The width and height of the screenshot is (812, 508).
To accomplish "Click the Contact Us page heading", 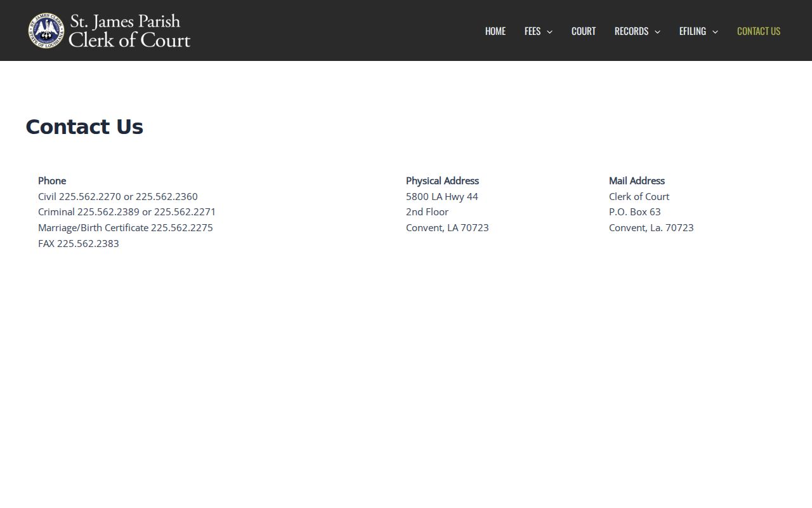I will pyautogui.click(x=84, y=127).
